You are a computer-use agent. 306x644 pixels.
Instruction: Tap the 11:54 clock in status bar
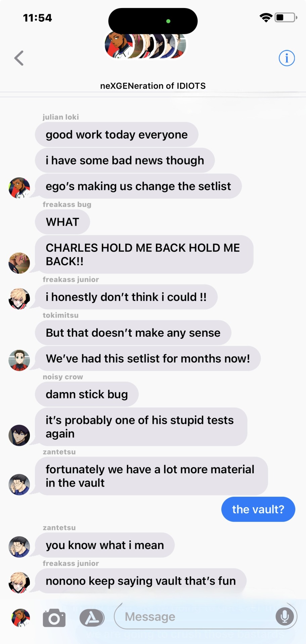point(37,18)
